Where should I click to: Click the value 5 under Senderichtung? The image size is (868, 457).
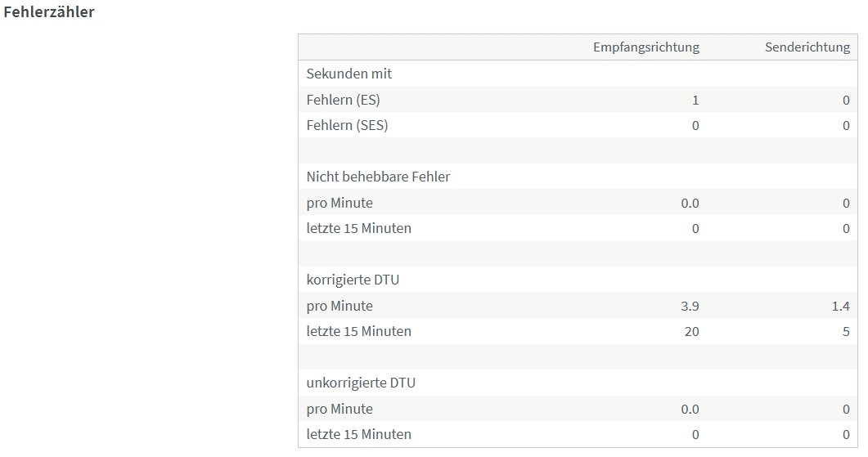(846, 331)
